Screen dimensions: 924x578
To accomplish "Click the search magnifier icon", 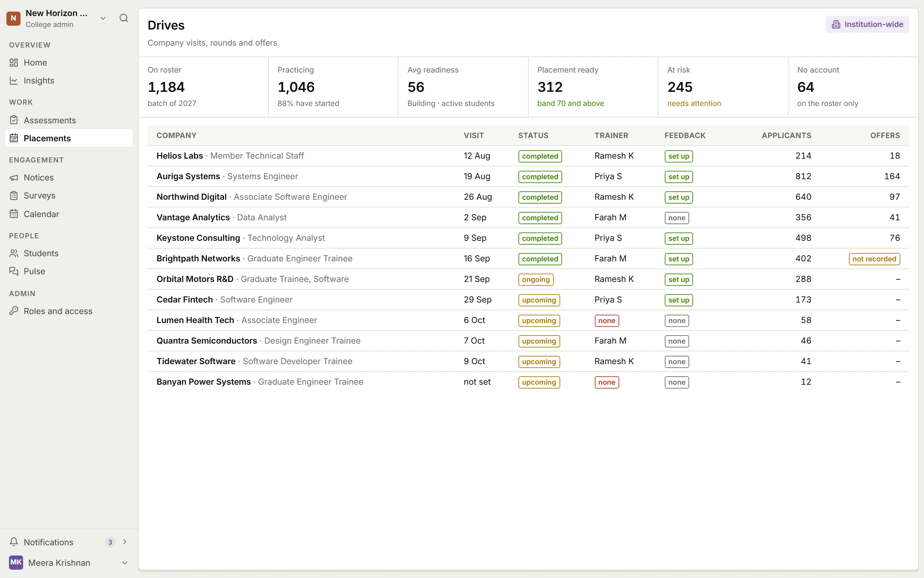I will pos(124,18).
